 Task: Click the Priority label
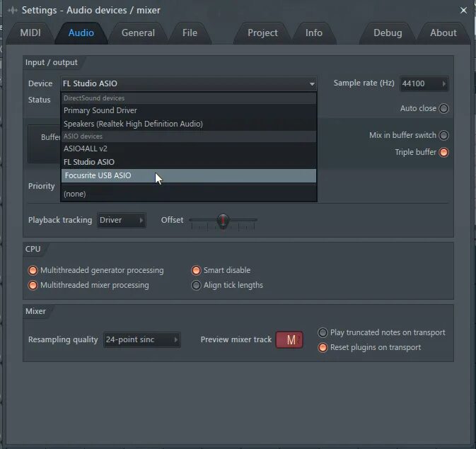click(41, 186)
